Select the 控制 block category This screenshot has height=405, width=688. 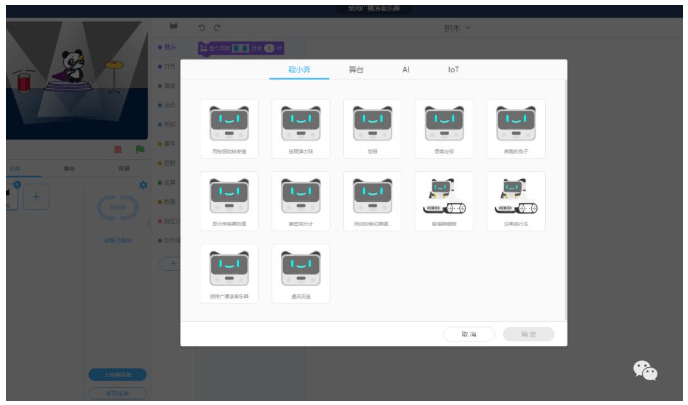coord(167,163)
